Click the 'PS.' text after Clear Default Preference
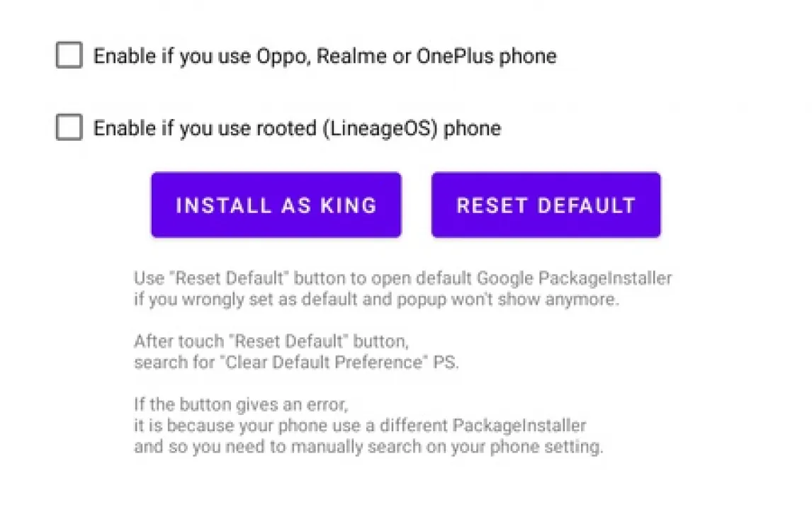This screenshot has width=812, height=507. coord(447,363)
